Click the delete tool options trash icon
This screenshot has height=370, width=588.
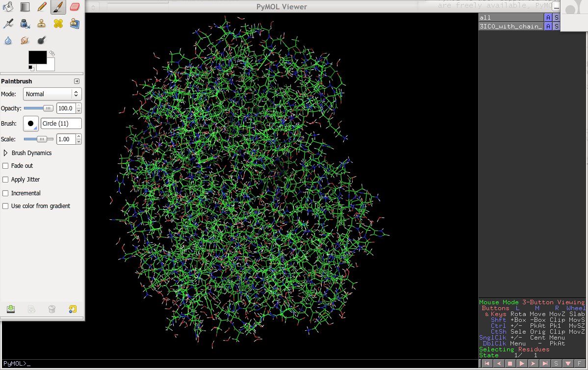point(52,309)
